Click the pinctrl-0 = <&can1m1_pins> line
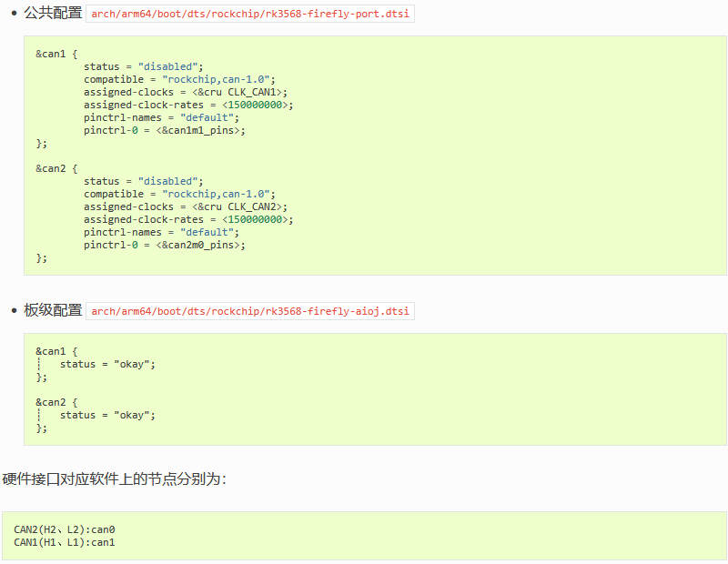This screenshot has width=728, height=564. [x=165, y=130]
